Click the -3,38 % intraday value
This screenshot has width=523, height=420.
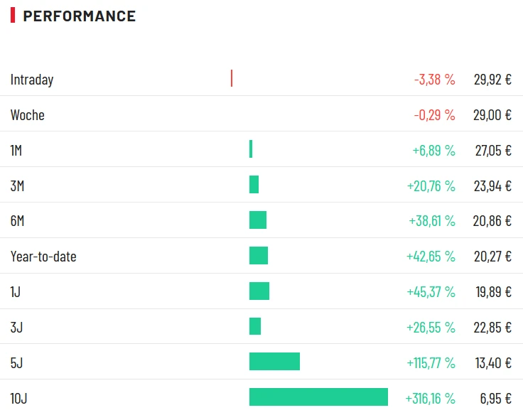(434, 80)
